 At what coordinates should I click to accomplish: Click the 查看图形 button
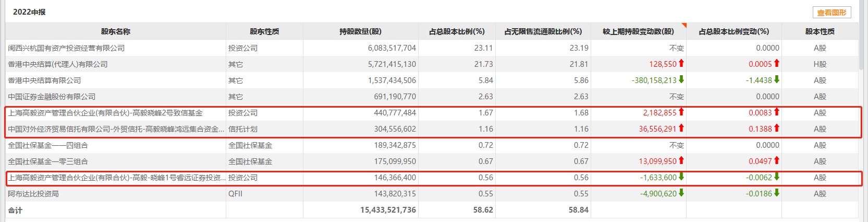(832, 13)
